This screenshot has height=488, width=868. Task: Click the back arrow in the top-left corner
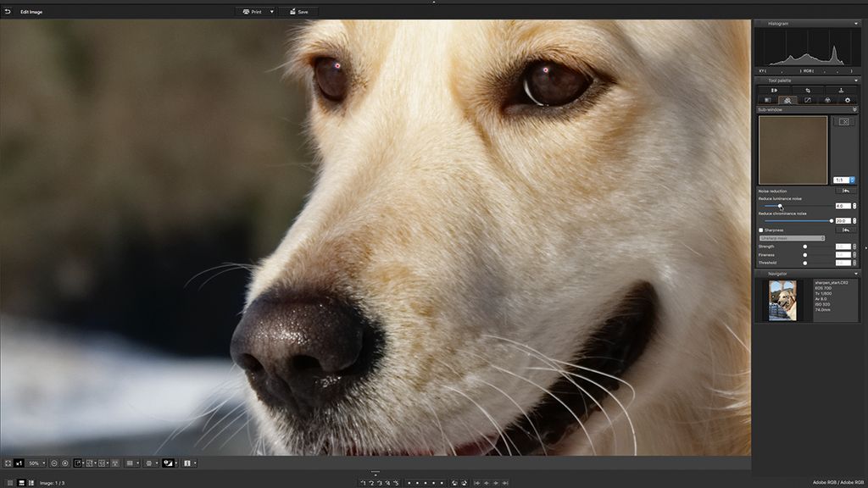(x=8, y=12)
